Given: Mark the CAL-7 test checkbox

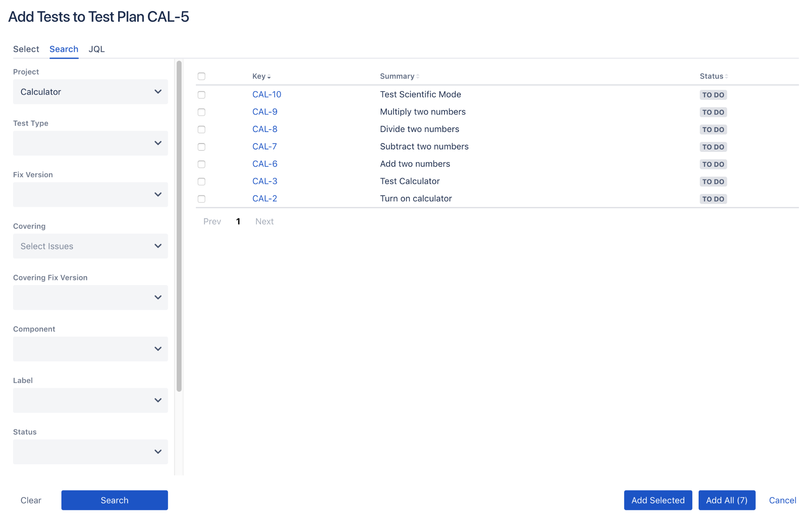Looking at the screenshot, I should (201, 147).
